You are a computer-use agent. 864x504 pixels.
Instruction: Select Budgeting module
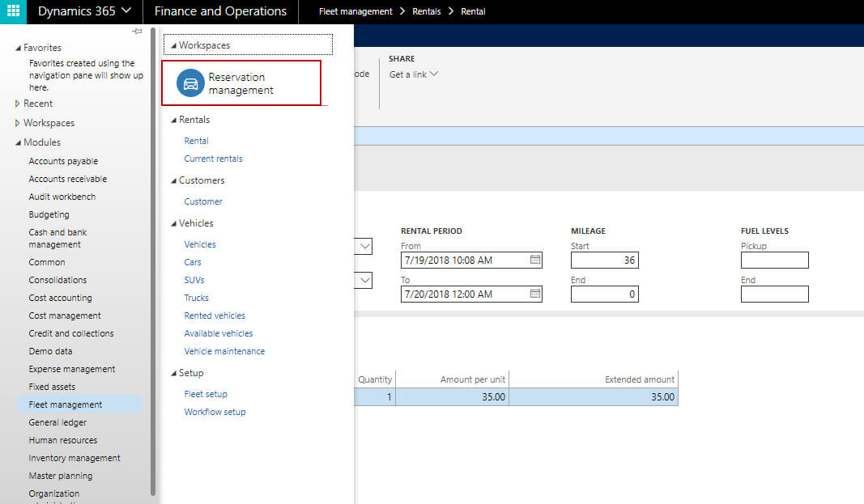49,214
